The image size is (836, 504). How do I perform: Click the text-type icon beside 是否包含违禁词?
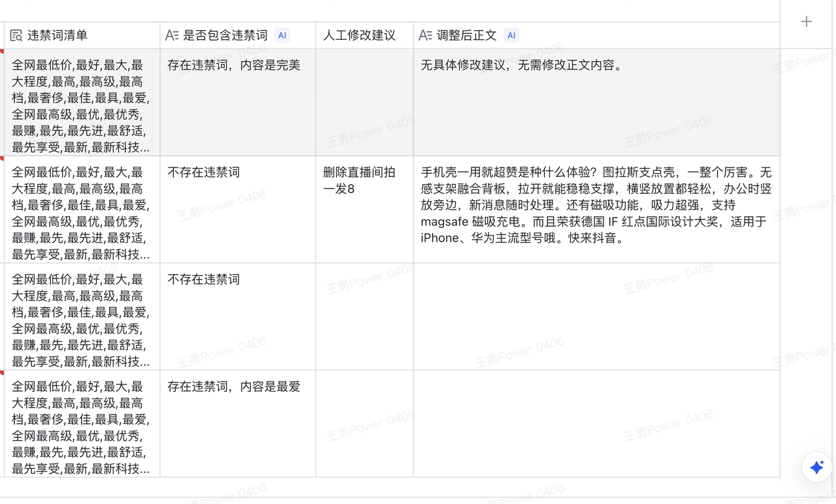click(172, 35)
